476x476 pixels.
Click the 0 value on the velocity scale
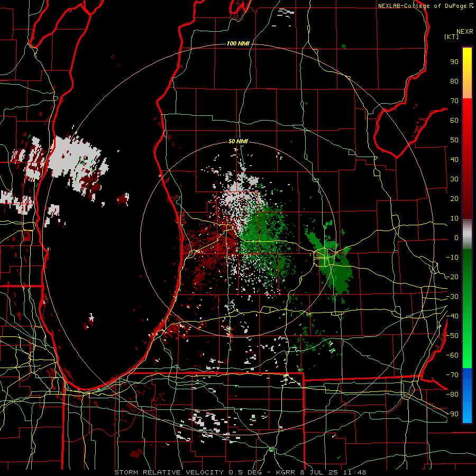456,237
